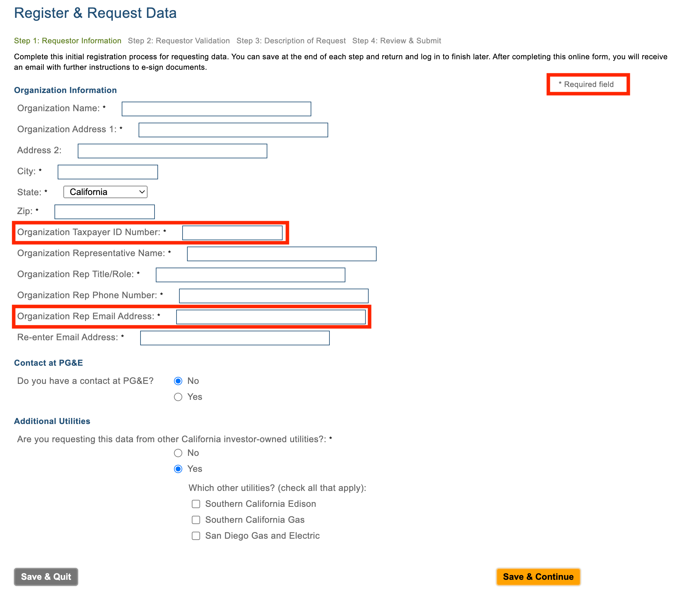700x604 pixels.
Task: Go to Step 2: Requestor Validation
Action: point(179,41)
